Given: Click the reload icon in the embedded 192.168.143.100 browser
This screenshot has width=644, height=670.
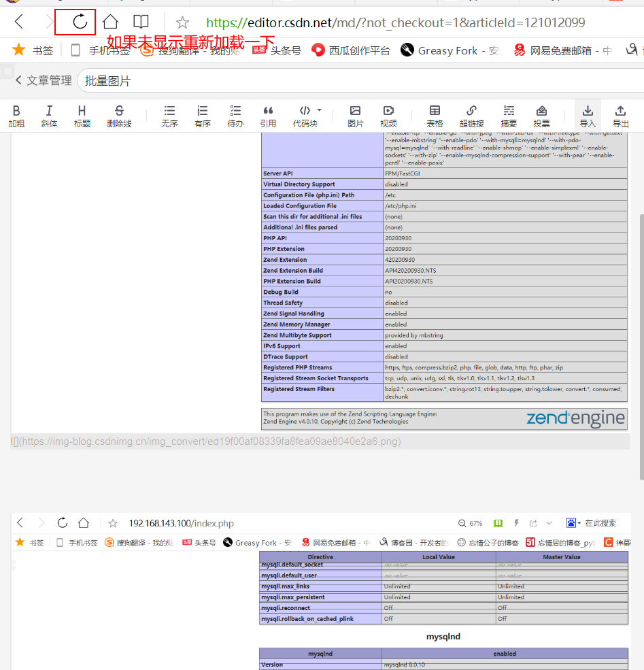Looking at the screenshot, I should (63, 522).
